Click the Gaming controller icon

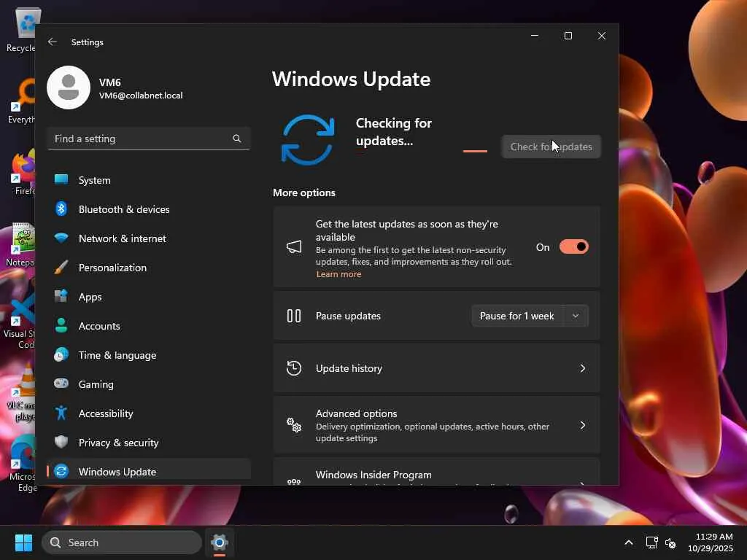tap(61, 384)
